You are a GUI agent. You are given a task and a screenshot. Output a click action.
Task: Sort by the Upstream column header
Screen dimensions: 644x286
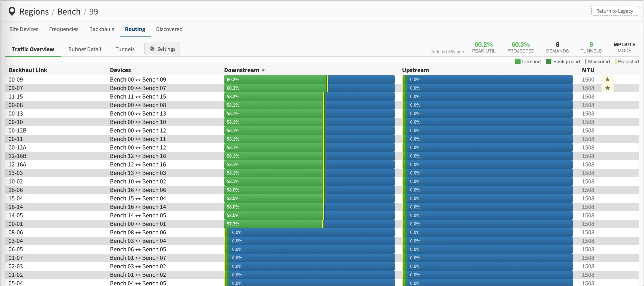coord(415,70)
